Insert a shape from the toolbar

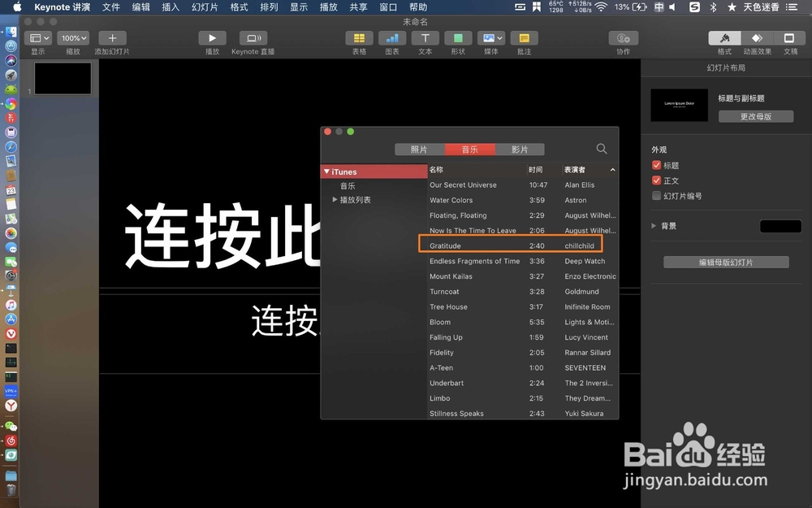tap(458, 38)
